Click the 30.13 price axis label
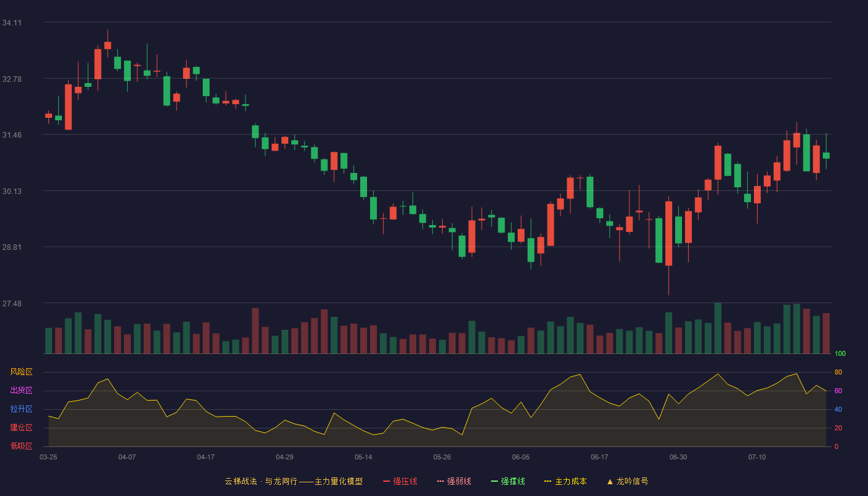This screenshot has width=868, height=496. (12, 191)
